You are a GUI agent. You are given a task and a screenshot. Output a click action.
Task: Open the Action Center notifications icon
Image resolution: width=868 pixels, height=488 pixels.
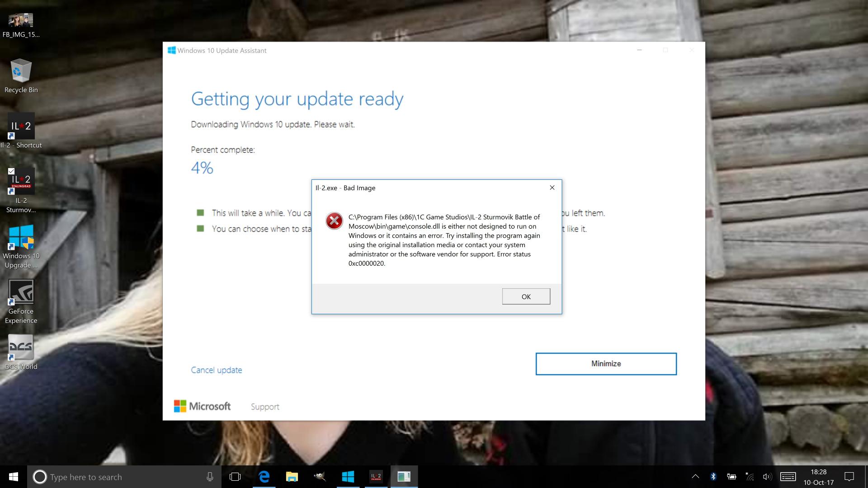(849, 477)
